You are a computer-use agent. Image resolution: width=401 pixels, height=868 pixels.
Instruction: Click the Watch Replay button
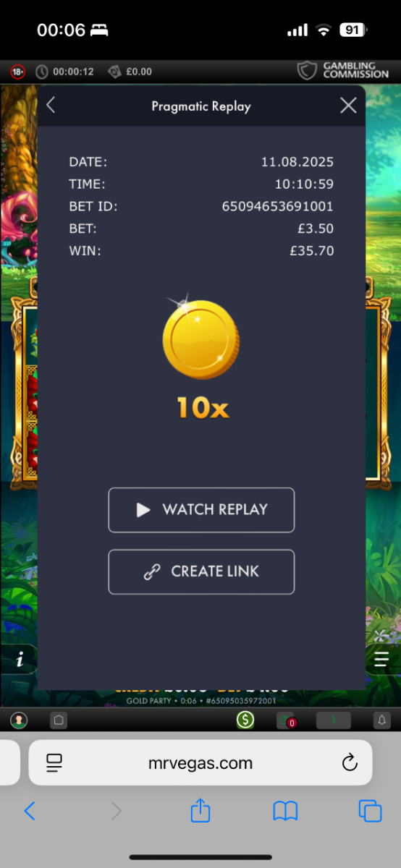(x=201, y=510)
